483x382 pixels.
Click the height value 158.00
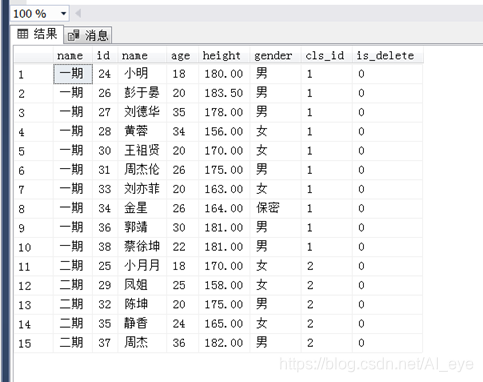(224, 285)
